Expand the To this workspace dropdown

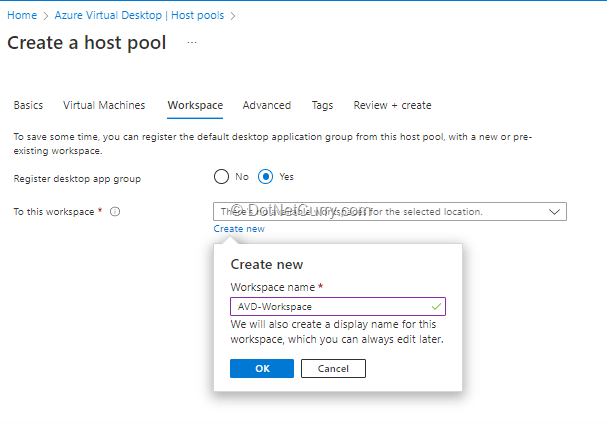pos(390,212)
